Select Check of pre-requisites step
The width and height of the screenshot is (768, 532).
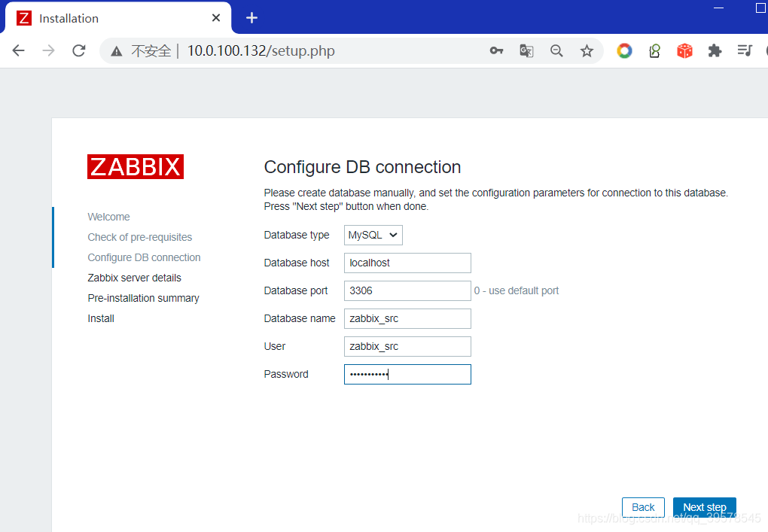click(x=139, y=237)
